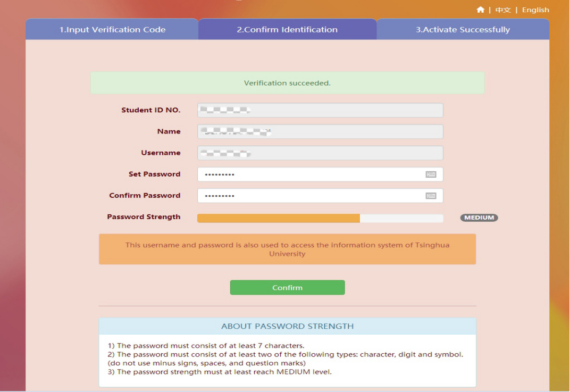Click the Tsinghua University information system notice

click(x=287, y=249)
